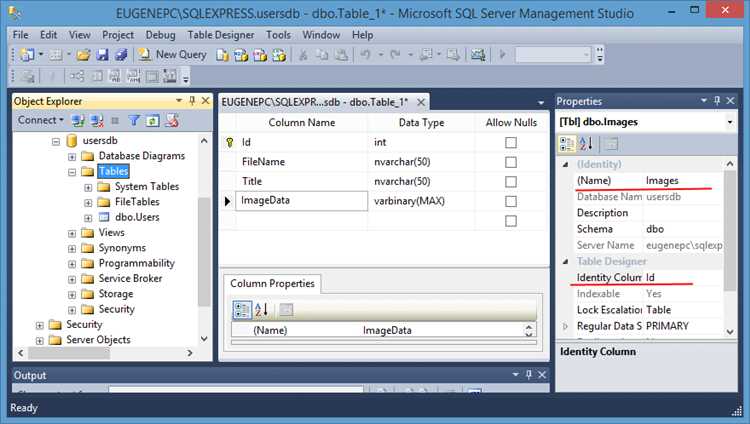750x424 pixels.
Task: Click Disconnect icon in Object Explorer toolbar
Action: coord(97,121)
